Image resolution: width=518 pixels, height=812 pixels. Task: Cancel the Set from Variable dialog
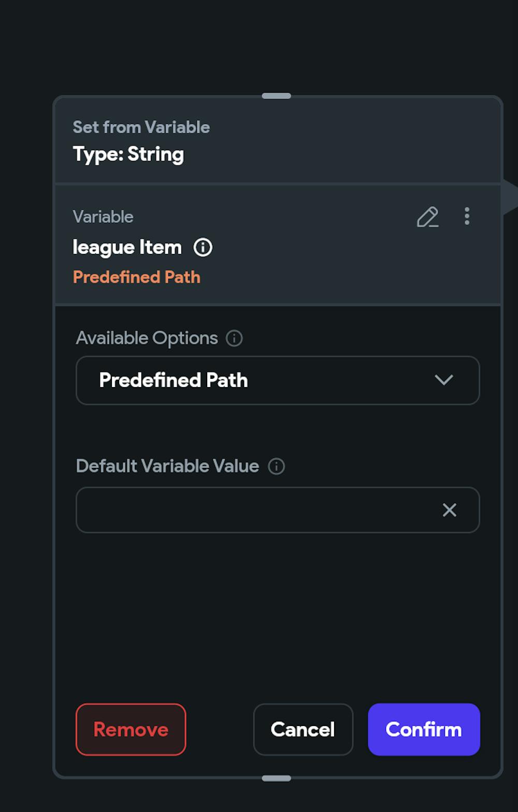pyautogui.click(x=303, y=730)
